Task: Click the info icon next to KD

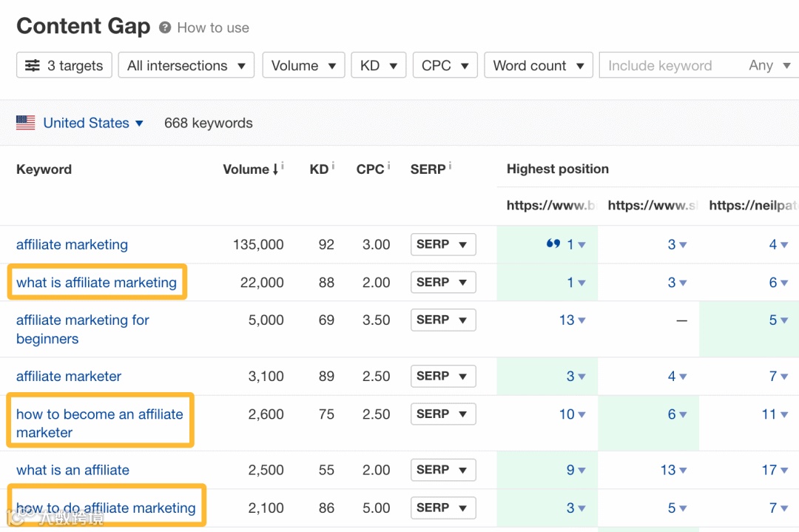Action: tap(333, 166)
